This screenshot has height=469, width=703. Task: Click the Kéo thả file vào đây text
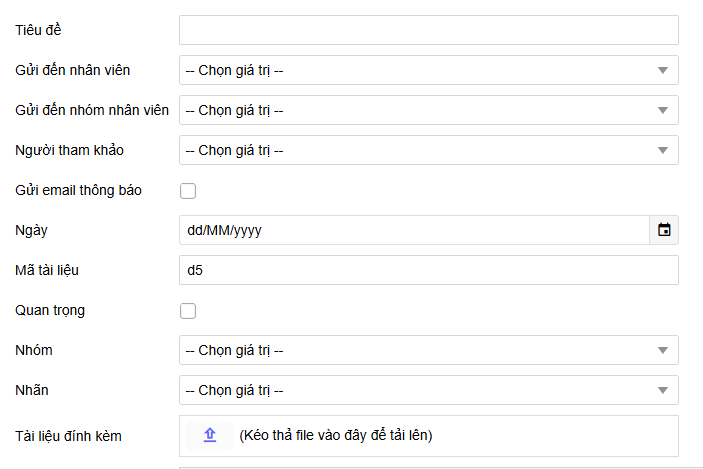click(x=335, y=435)
